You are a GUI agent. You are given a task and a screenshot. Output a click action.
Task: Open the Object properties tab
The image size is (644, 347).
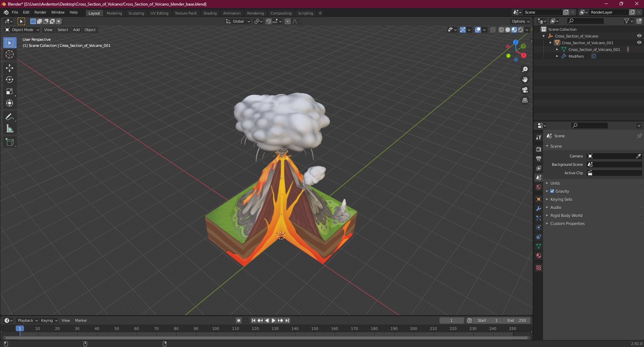(x=539, y=199)
